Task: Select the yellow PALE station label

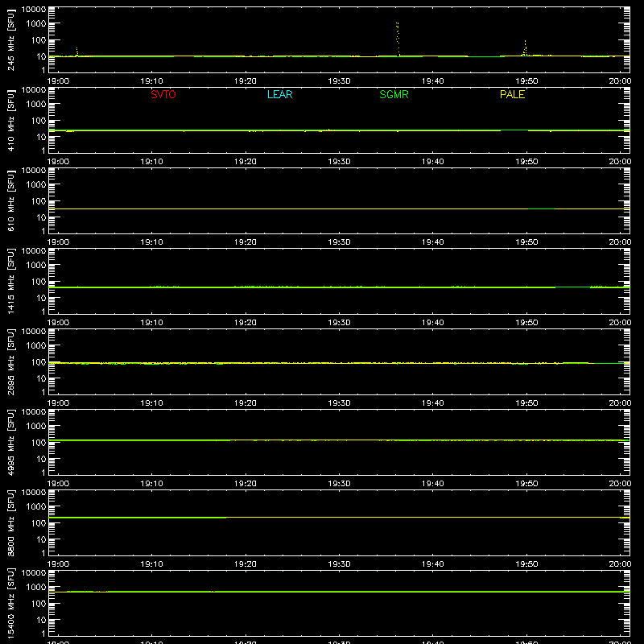Action: click(x=512, y=94)
